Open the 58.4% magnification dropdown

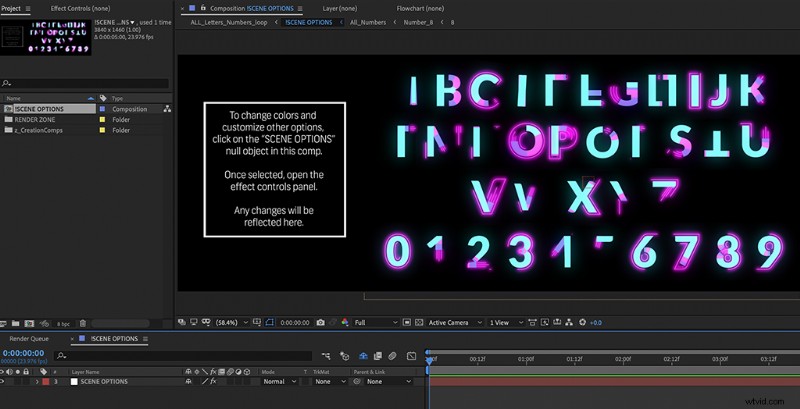pyautogui.click(x=232, y=323)
